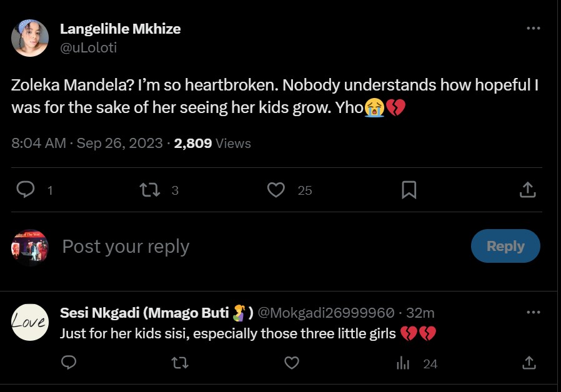Click the blue Reply button

(x=505, y=246)
